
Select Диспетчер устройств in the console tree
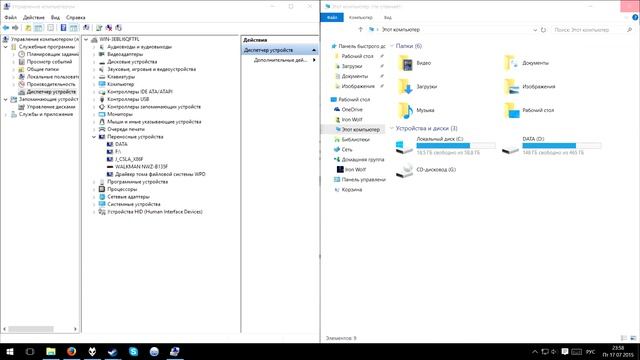coord(51,92)
